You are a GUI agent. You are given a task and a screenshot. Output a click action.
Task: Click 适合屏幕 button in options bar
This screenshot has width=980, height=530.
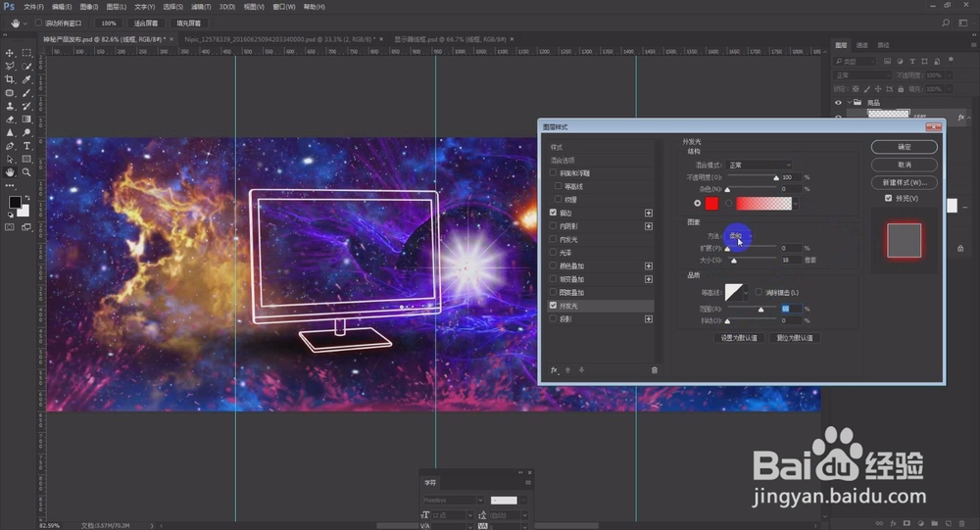point(146,24)
